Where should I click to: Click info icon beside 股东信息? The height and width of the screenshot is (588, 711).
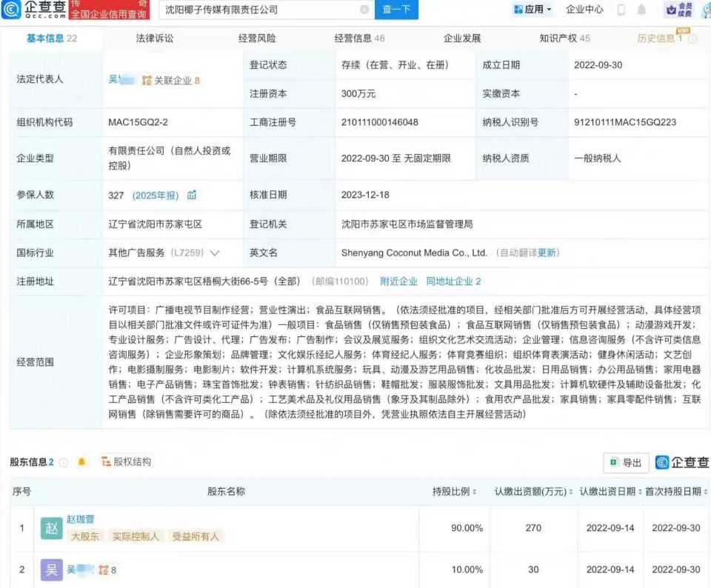point(64,462)
